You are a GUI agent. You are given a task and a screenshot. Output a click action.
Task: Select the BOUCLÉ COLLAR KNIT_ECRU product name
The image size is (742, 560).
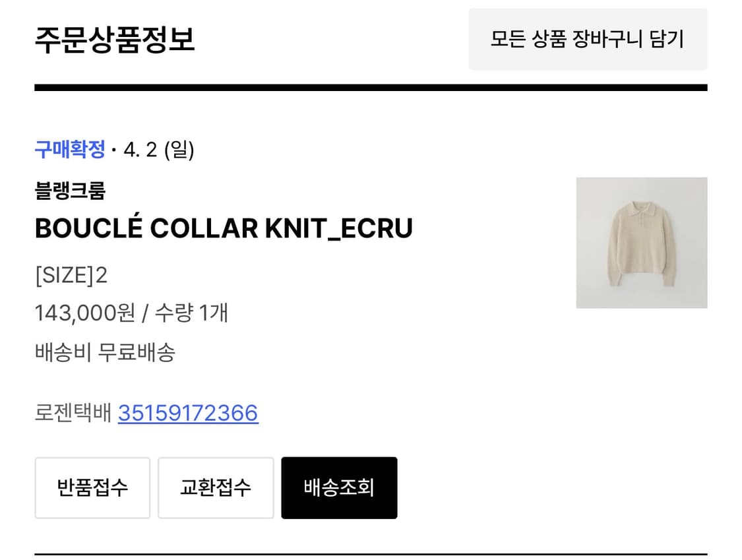224,228
